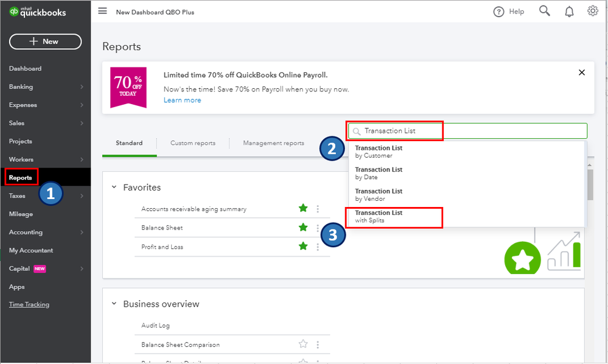
Task: Open notifications via the bell icon
Action: [x=568, y=11]
